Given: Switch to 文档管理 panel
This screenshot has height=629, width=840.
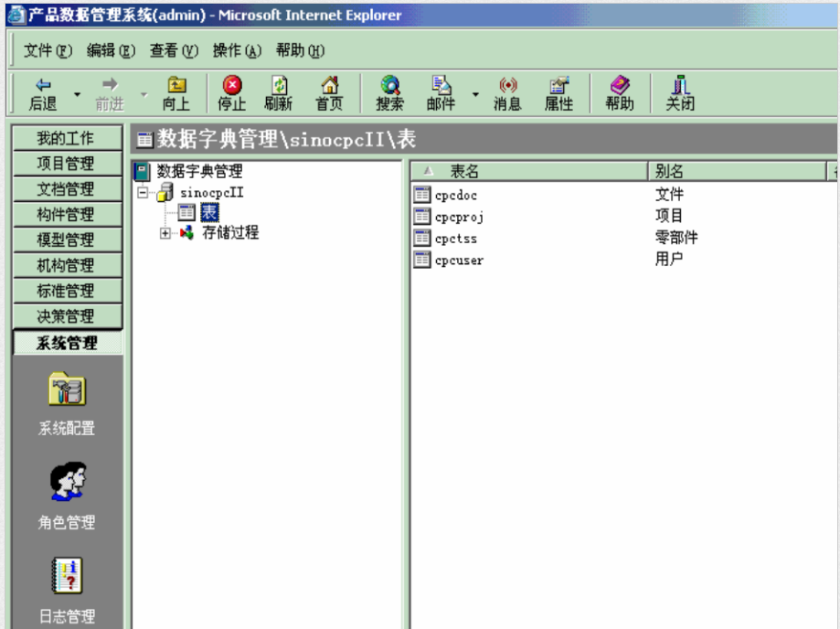Looking at the screenshot, I should (x=68, y=189).
